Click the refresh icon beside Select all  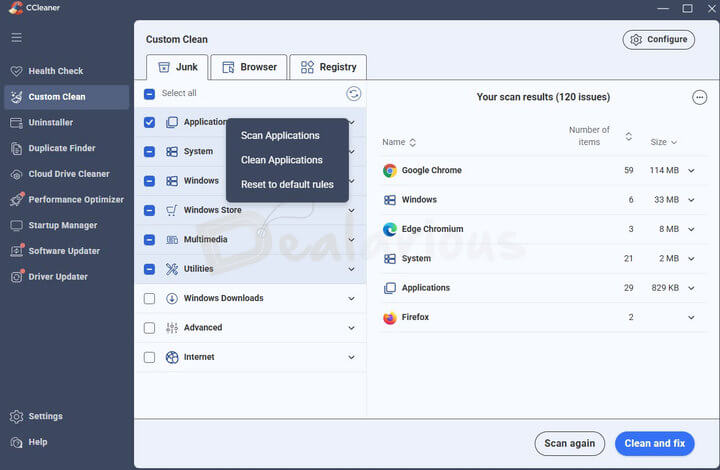point(353,94)
